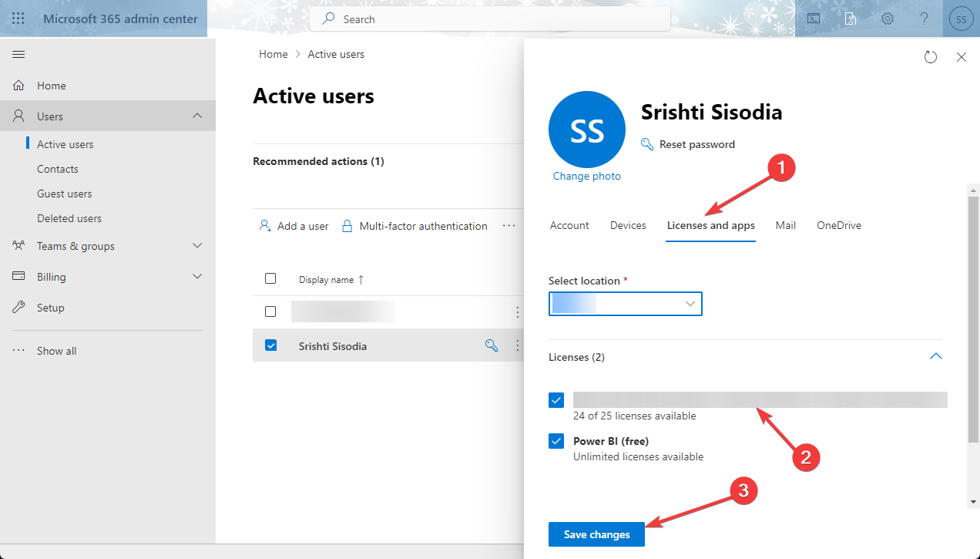This screenshot has height=559, width=980.
Task: Toggle the hamburger navigation menu
Action: [x=18, y=54]
